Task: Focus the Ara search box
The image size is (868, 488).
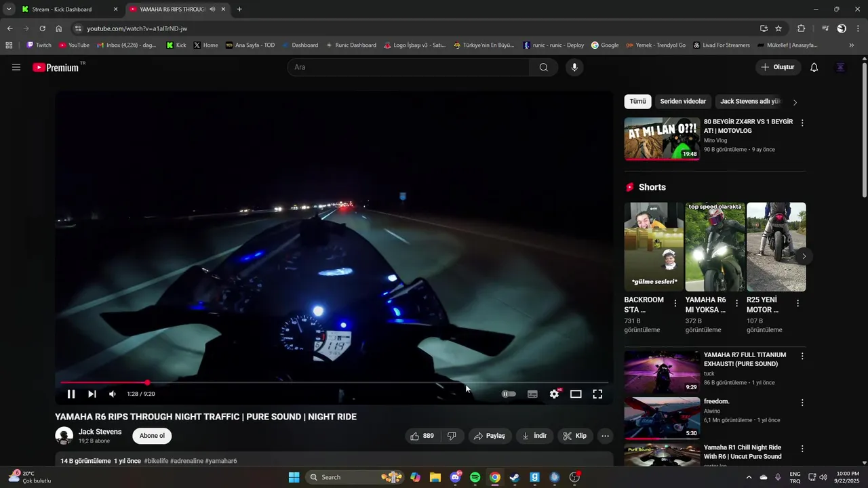Action: point(408,67)
